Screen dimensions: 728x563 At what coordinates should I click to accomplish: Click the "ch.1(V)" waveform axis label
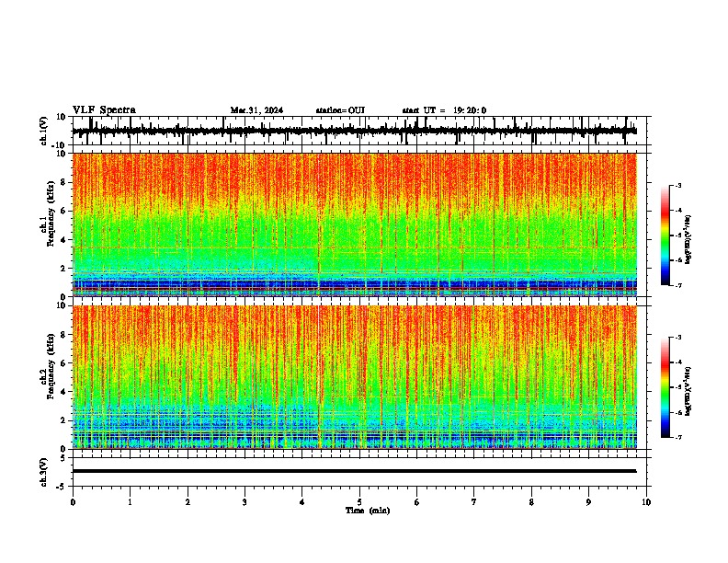tap(44, 131)
